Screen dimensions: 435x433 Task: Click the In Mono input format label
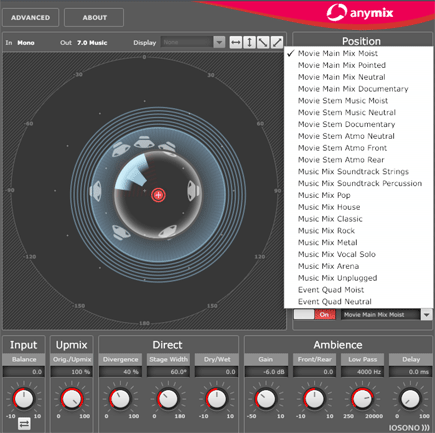pos(20,43)
